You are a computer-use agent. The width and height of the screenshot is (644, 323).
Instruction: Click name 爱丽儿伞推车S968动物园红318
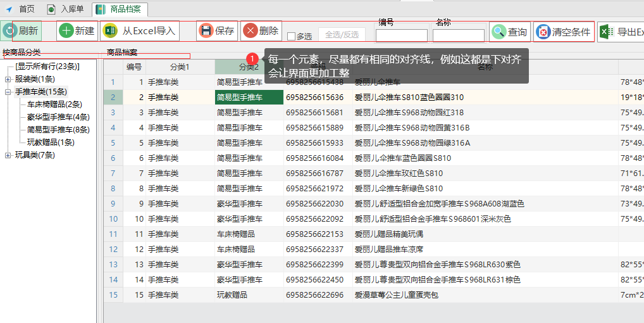409,113
